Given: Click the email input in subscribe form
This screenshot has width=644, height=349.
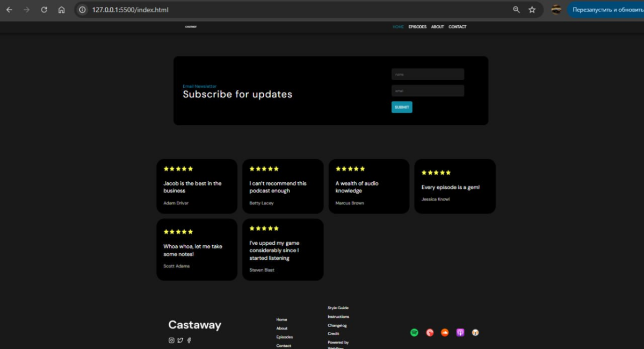Looking at the screenshot, I should (428, 91).
